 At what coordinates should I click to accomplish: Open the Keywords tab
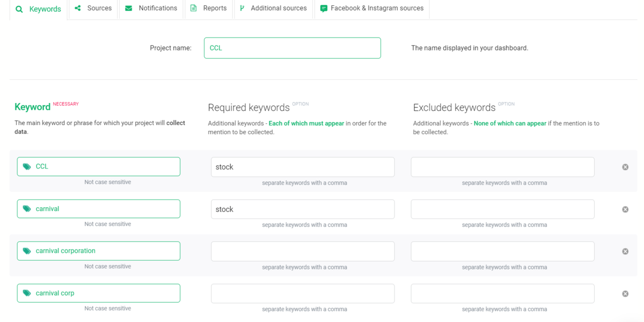point(39,9)
